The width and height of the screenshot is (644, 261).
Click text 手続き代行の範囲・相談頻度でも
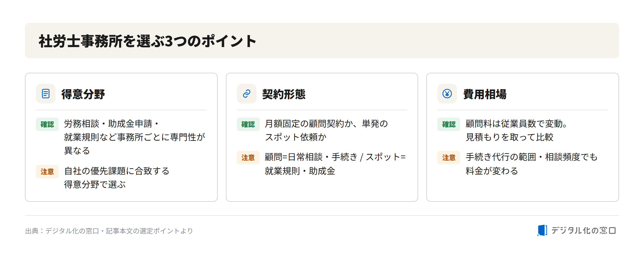pyautogui.click(x=531, y=157)
